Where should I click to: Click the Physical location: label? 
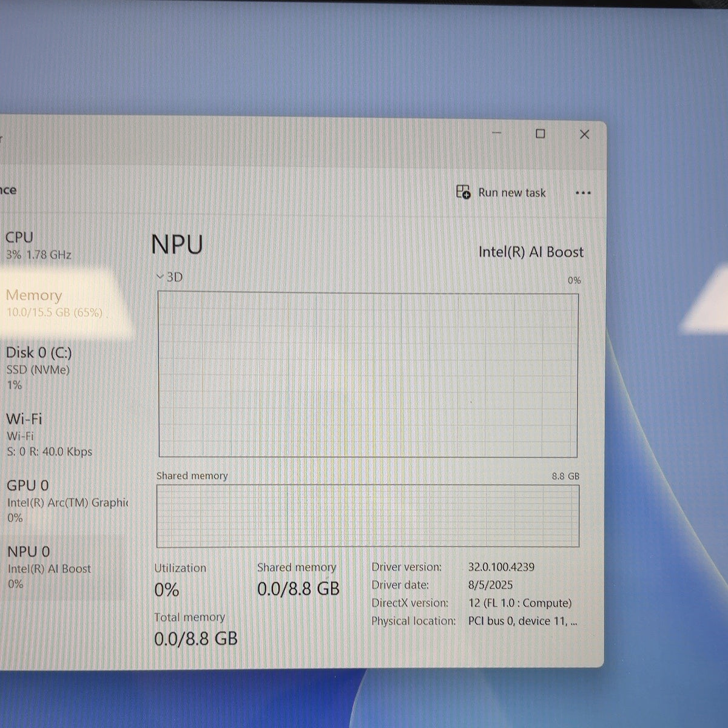click(x=413, y=621)
